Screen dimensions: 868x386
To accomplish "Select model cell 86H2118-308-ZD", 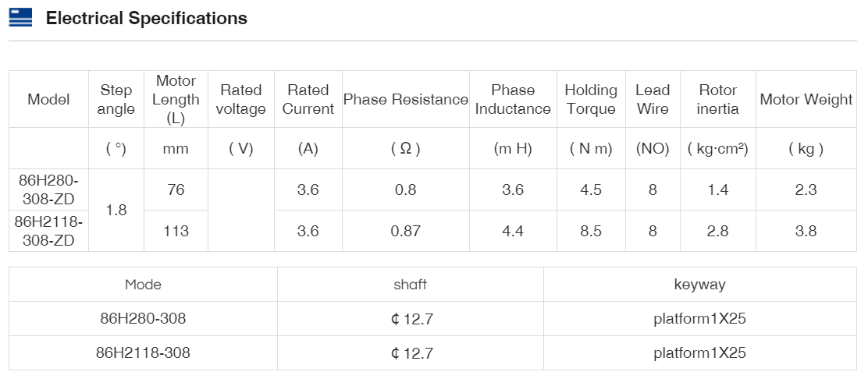I will coord(48,231).
